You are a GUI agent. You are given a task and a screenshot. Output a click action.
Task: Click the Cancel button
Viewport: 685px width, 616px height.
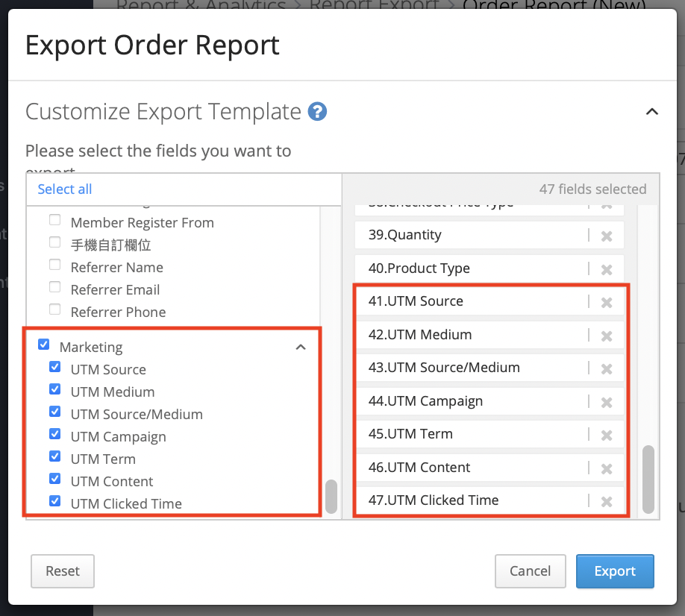pos(530,571)
